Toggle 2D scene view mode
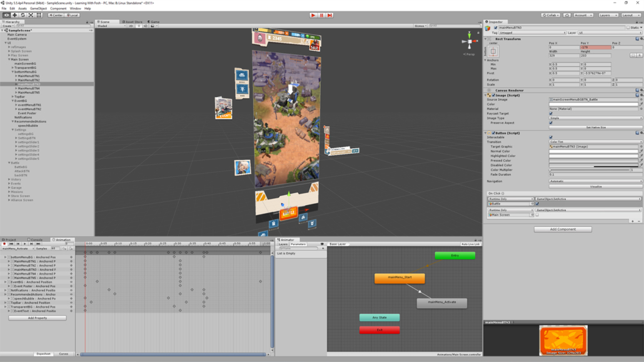Image resolution: width=644 pixels, height=362 pixels. pos(131,26)
